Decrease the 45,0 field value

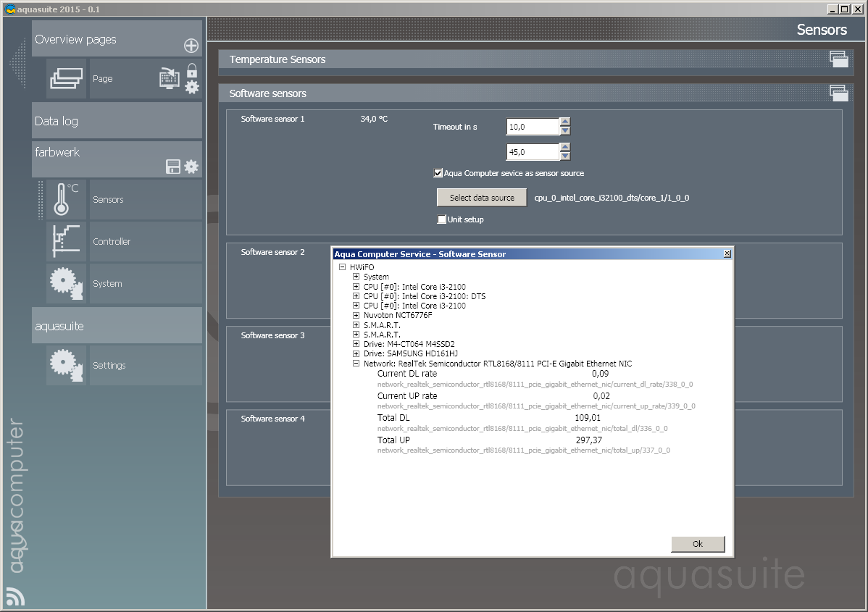(x=564, y=156)
